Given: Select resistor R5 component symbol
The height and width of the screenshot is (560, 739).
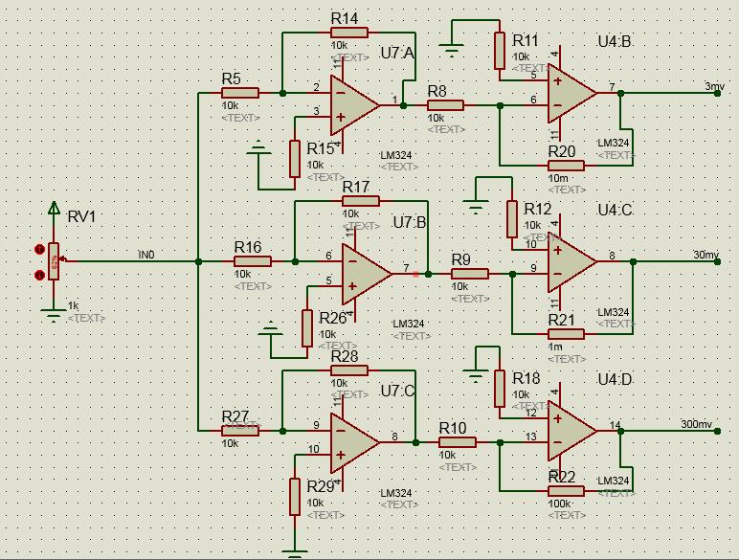Looking at the screenshot, I should pos(240,93).
